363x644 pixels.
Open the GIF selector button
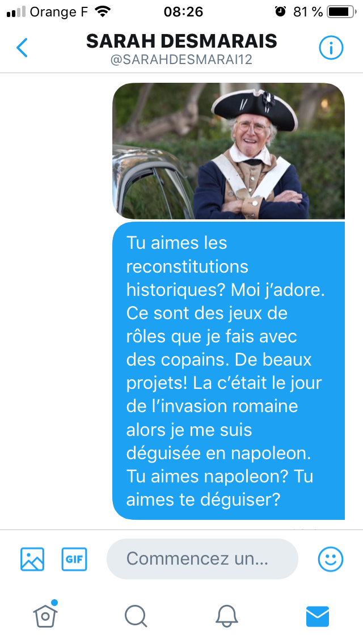coord(74,559)
